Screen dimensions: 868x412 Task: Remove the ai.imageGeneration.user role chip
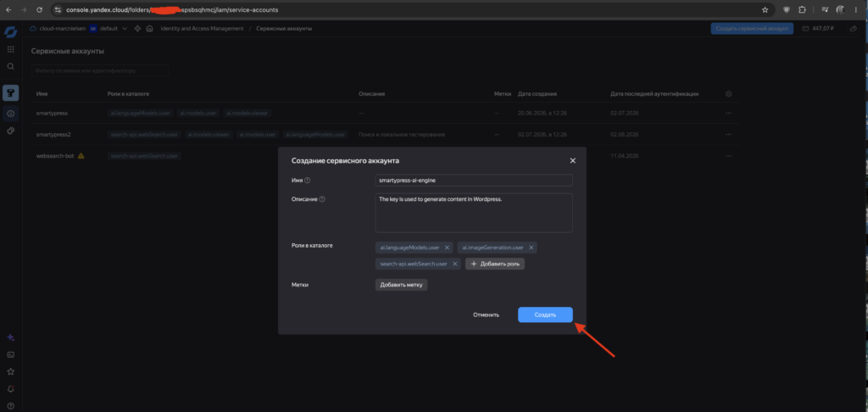pyautogui.click(x=531, y=248)
